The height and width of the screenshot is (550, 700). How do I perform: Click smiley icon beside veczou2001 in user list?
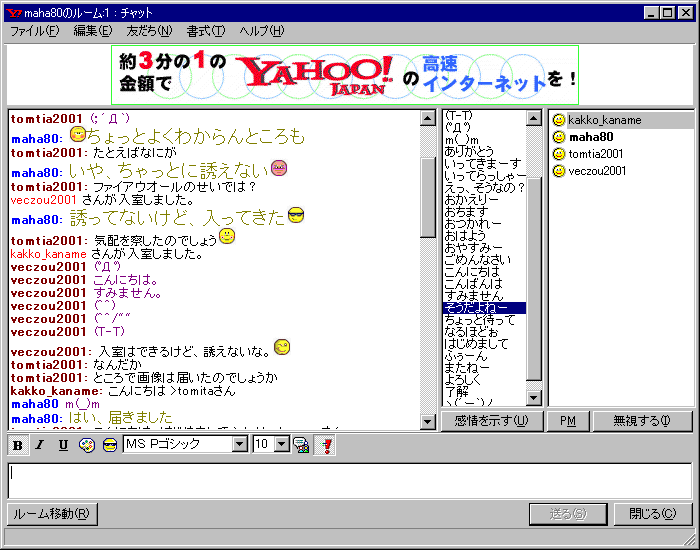pos(559,171)
